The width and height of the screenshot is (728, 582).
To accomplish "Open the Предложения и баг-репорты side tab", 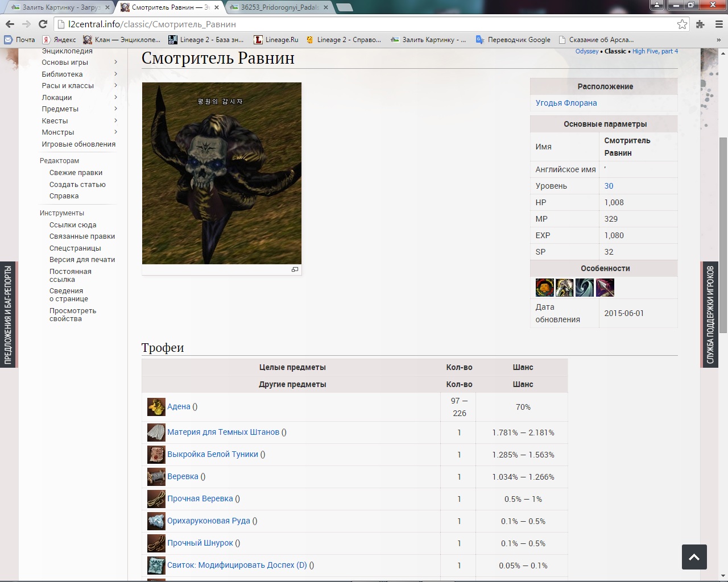I will click(8, 314).
